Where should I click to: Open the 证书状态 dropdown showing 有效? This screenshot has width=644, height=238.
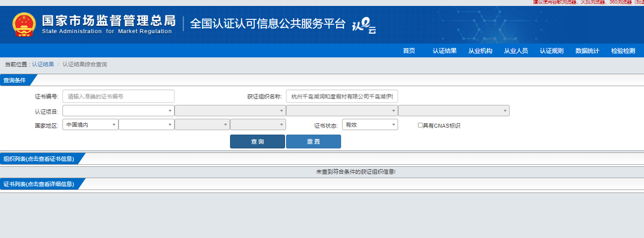point(370,125)
